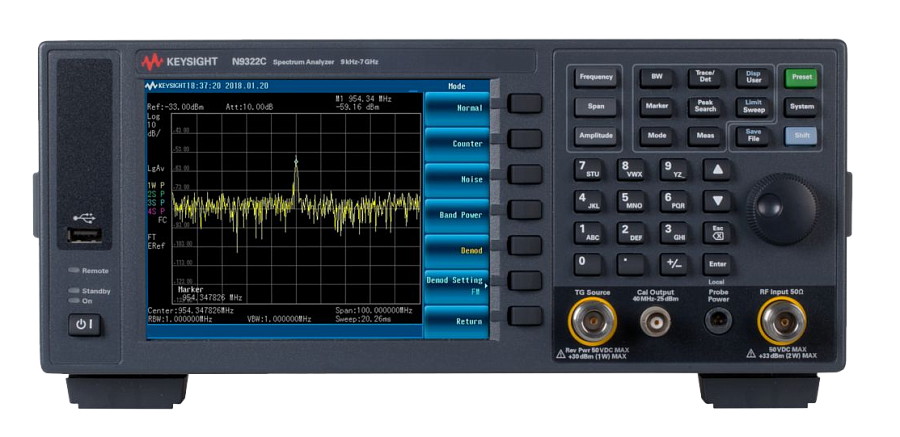900x437 pixels.
Task: Click the 3 GHI keypad key
Action: click(673, 233)
